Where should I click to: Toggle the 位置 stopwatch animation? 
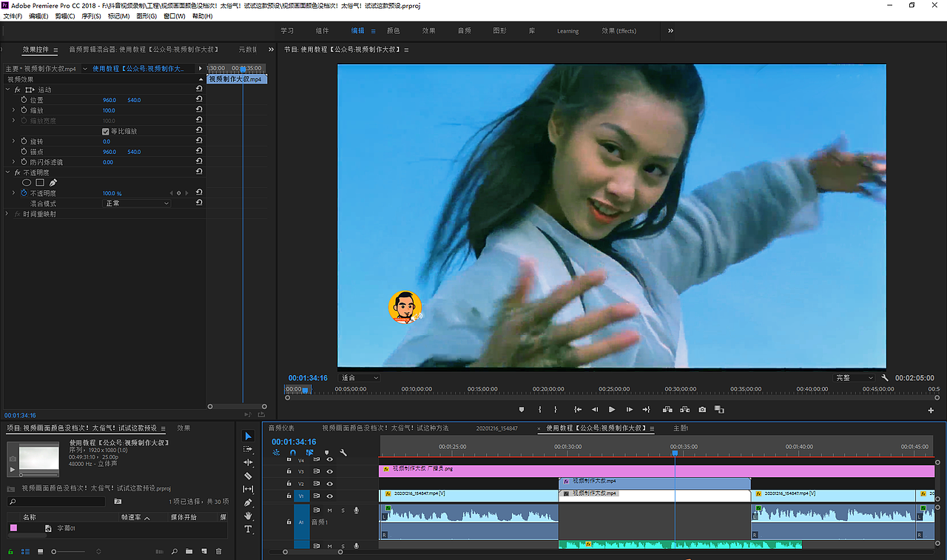point(24,100)
